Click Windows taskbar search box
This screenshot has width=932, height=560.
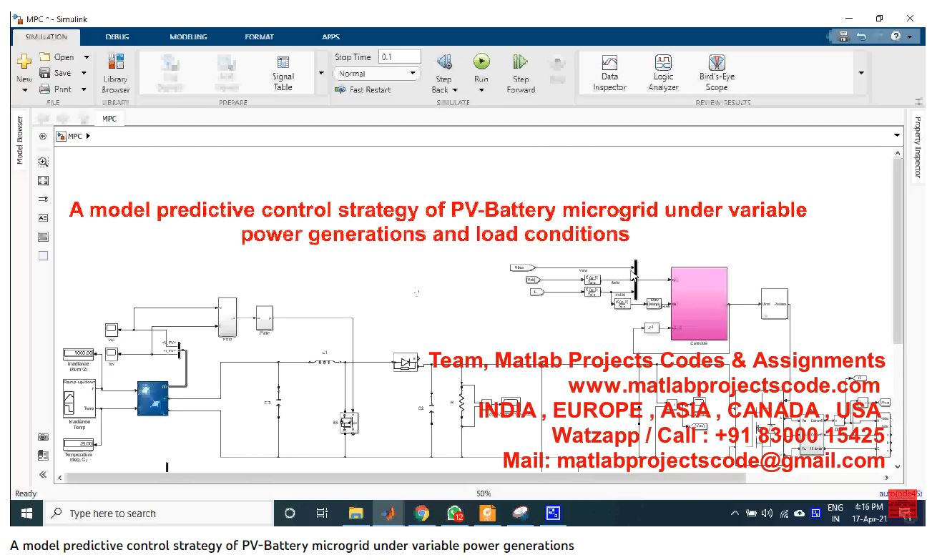(161, 514)
